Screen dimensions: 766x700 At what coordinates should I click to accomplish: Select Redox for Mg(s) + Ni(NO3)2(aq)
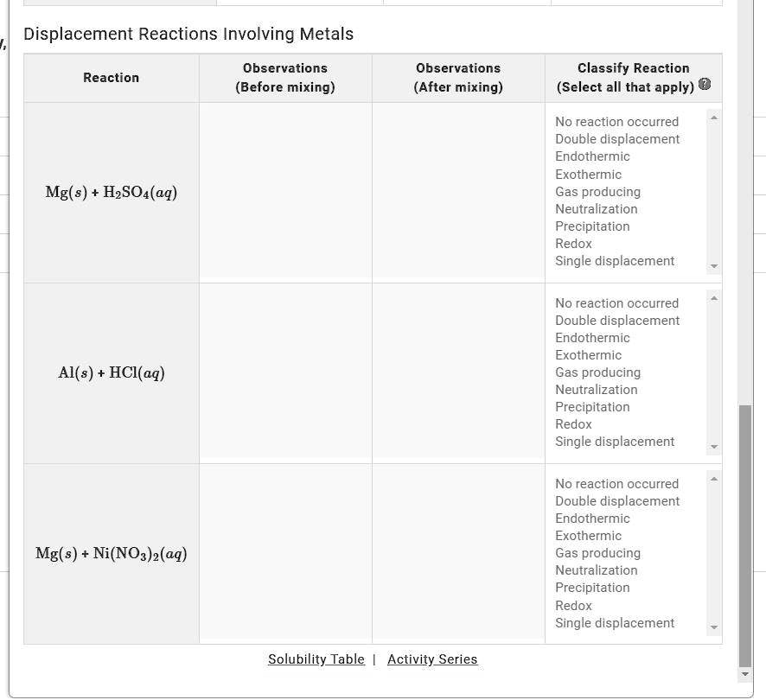[x=573, y=605]
